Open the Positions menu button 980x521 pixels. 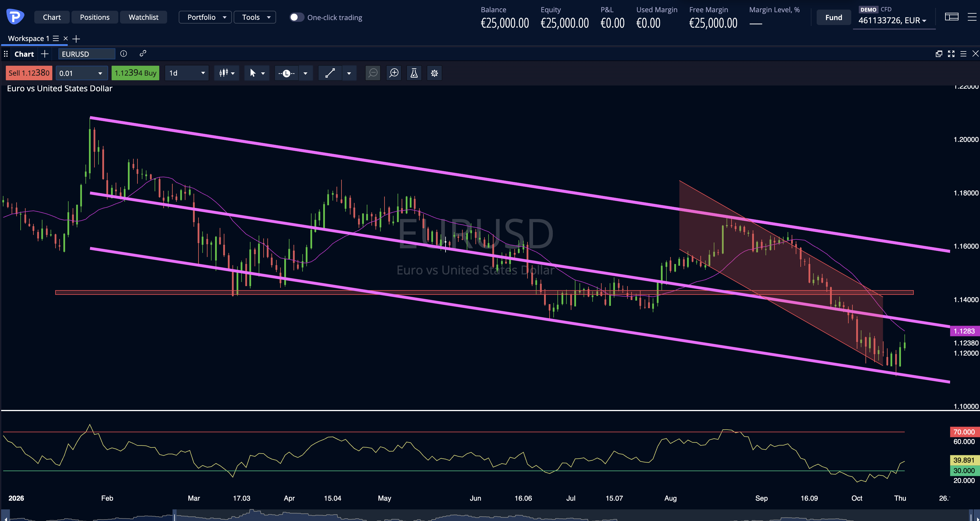pos(95,17)
